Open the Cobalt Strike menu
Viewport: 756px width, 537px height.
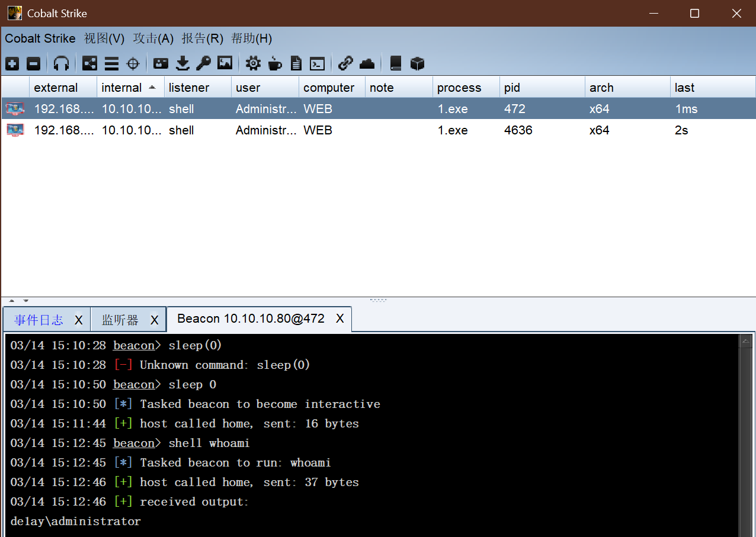[x=40, y=38]
